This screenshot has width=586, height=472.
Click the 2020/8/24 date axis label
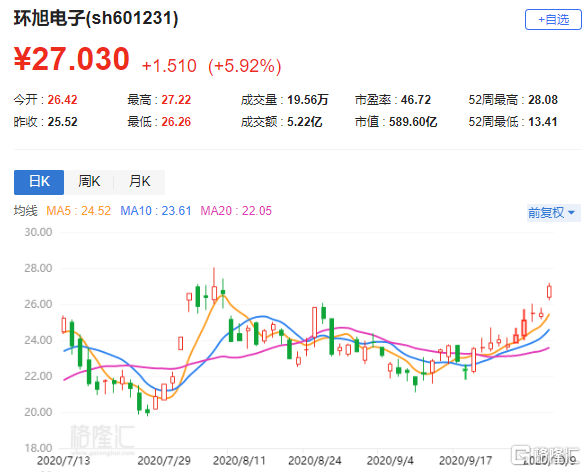[x=315, y=460]
